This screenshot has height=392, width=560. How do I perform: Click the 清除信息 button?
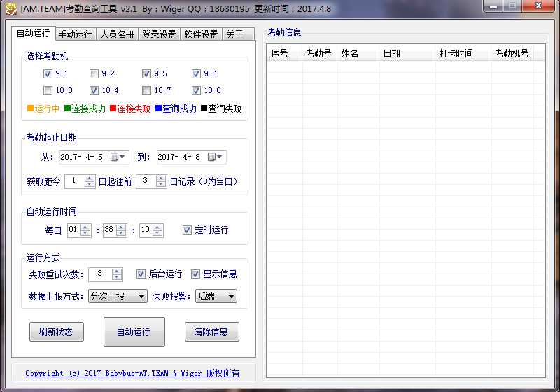click(212, 332)
